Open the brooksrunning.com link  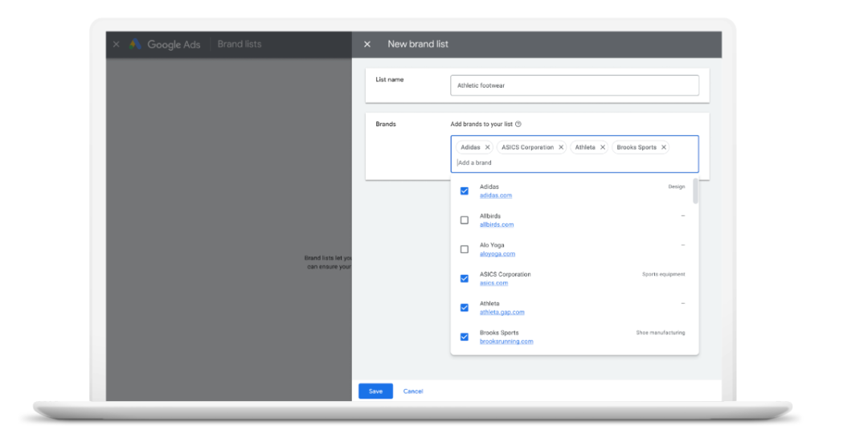point(506,342)
